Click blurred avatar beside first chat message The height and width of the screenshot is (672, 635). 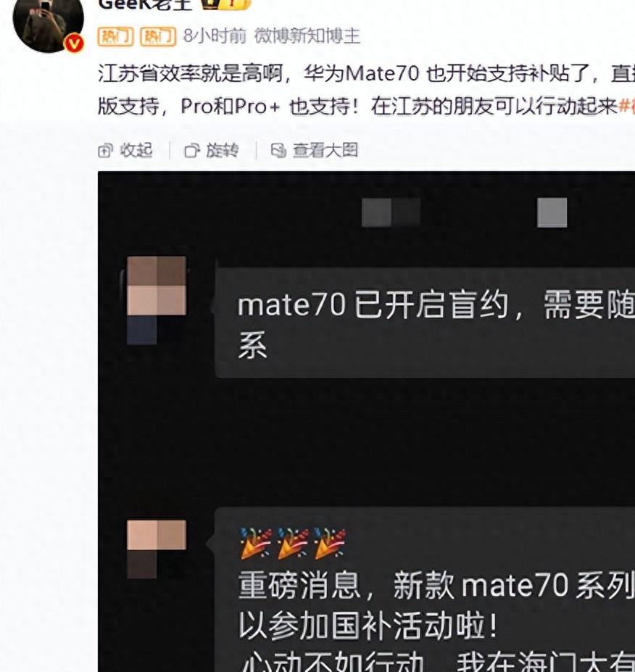tap(157, 300)
